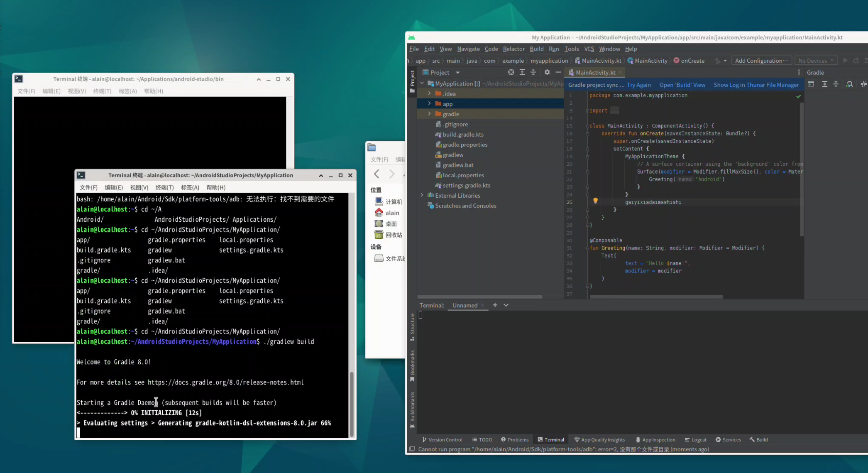Close the MainActivity.kt editor tab
The width and height of the screenshot is (868, 473).
tap(620, 72)
